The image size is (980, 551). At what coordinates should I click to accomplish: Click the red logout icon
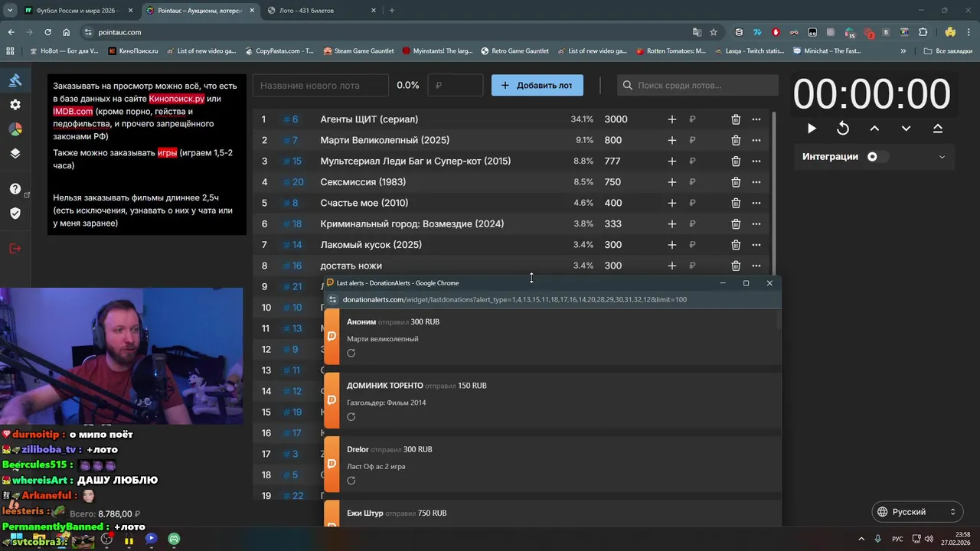click(x=15, y=249)
